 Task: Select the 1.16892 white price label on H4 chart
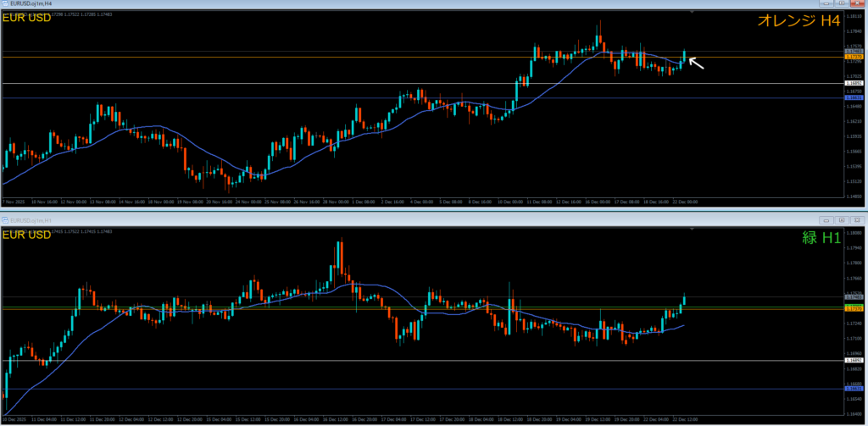click(x=854, y=84)
